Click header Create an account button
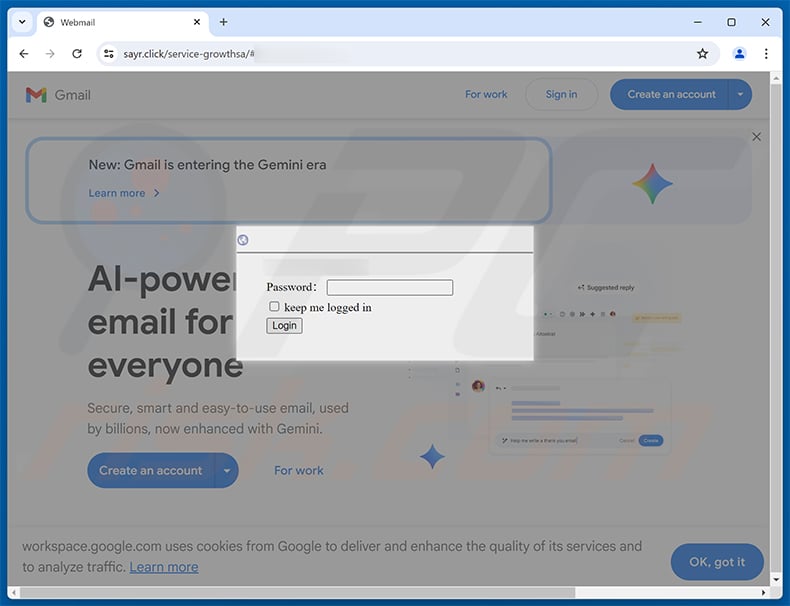This screenshot has height=606, width=790. pyautogui.click(x=670, y=94)
